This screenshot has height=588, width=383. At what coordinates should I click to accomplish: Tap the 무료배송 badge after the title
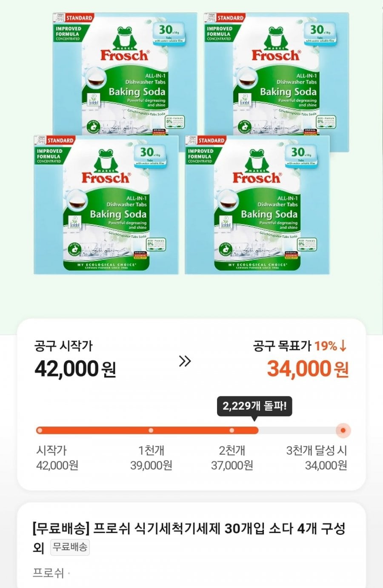pos(70,547)
